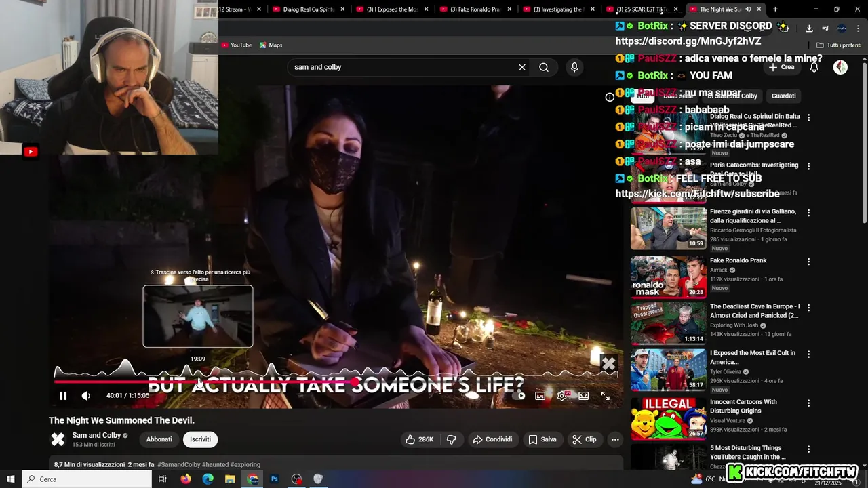Open 'Fake Ronaldo Prank' video thumbnail
This screenshot has width=868, height=488.
point(669,277)
